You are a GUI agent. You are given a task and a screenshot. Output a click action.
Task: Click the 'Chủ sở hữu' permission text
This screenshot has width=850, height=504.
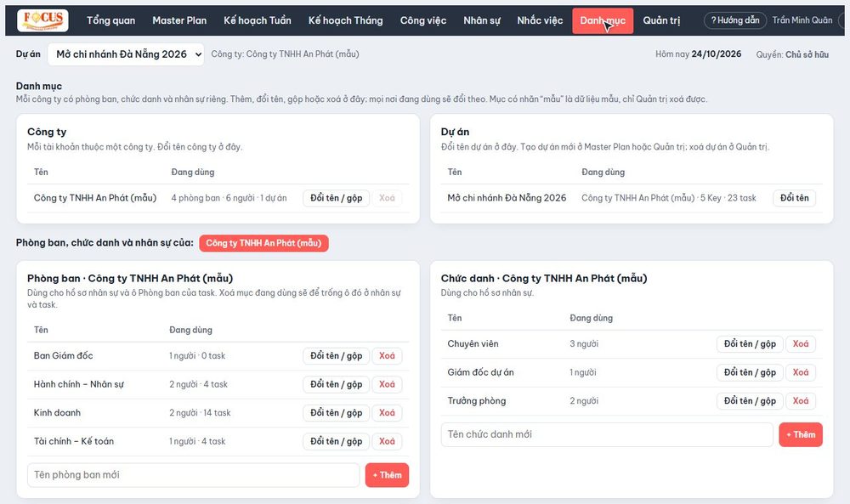[x=807, y=54]
